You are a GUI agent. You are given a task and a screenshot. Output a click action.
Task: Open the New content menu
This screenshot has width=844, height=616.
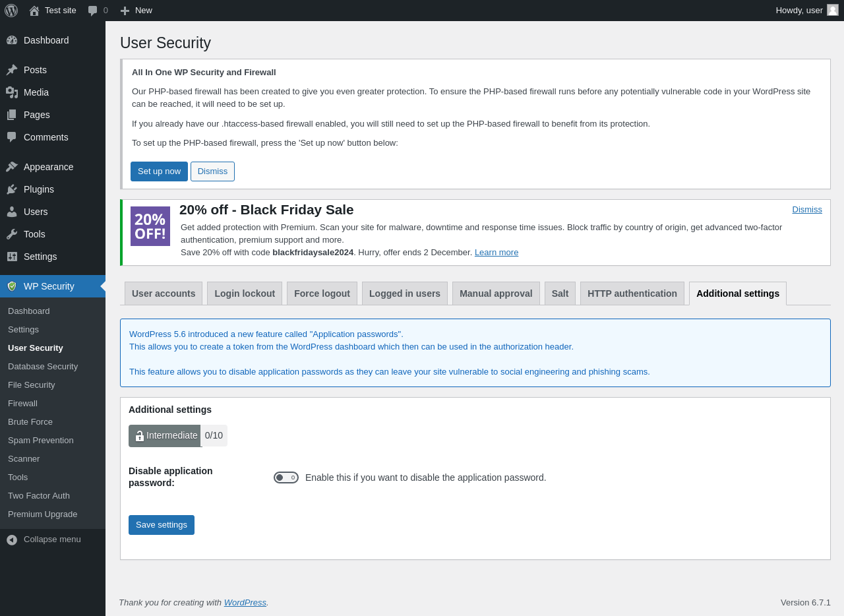pyautogui.click(x=136, y=11)
